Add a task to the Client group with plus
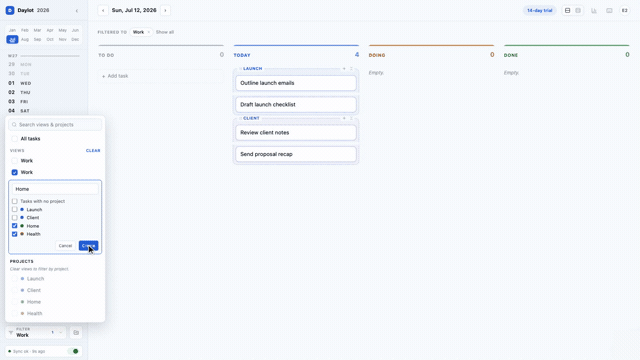 click(x=344, y=118)
